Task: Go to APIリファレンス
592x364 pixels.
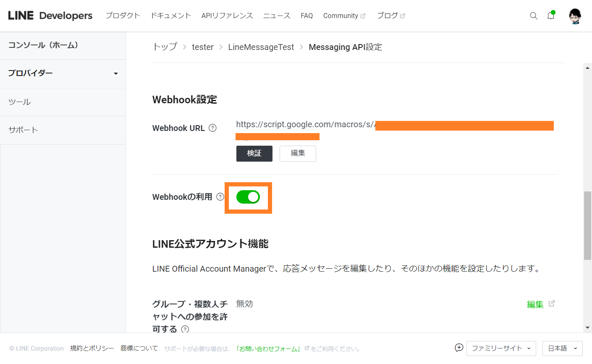Action: [x=227, y=16]
